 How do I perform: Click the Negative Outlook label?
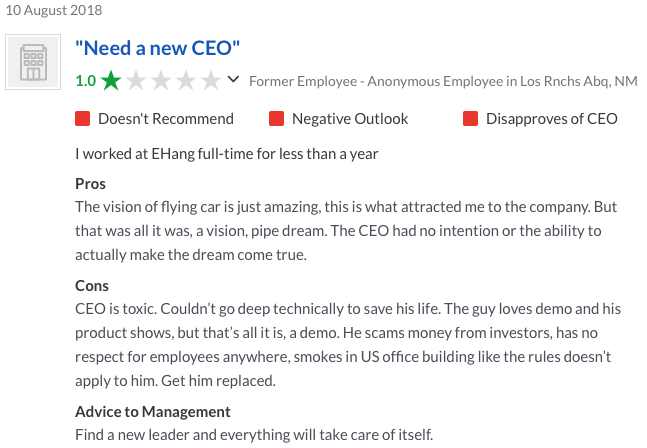pyautogui.click(x=350, y=119)
